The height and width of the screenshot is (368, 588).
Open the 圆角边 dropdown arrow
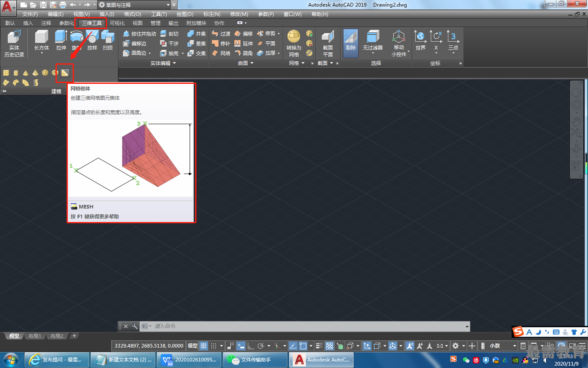pos(149,53)
